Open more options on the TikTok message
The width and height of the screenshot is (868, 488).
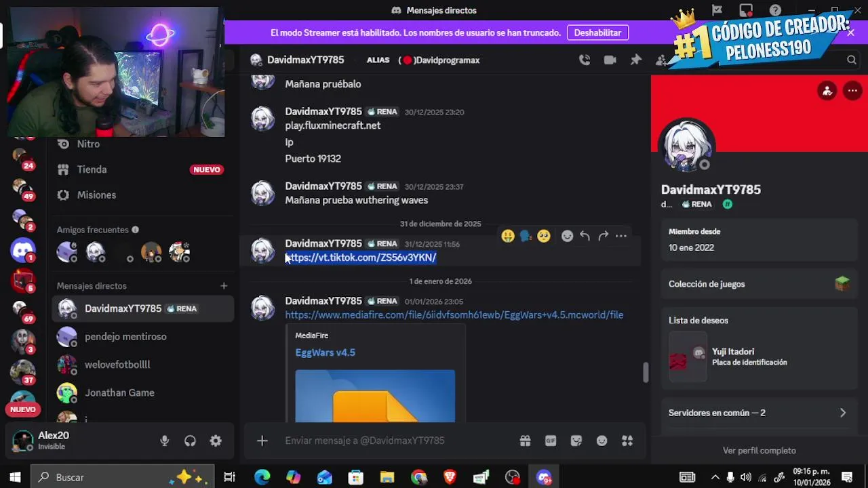coord(620,236)
